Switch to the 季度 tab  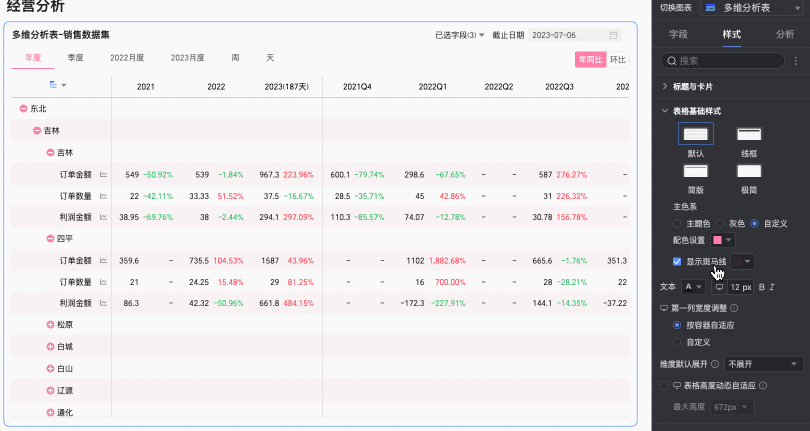click(74, 58)
